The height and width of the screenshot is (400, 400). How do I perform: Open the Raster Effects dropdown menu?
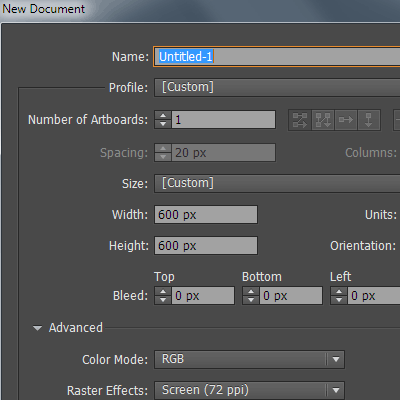[x=249, y=390]
